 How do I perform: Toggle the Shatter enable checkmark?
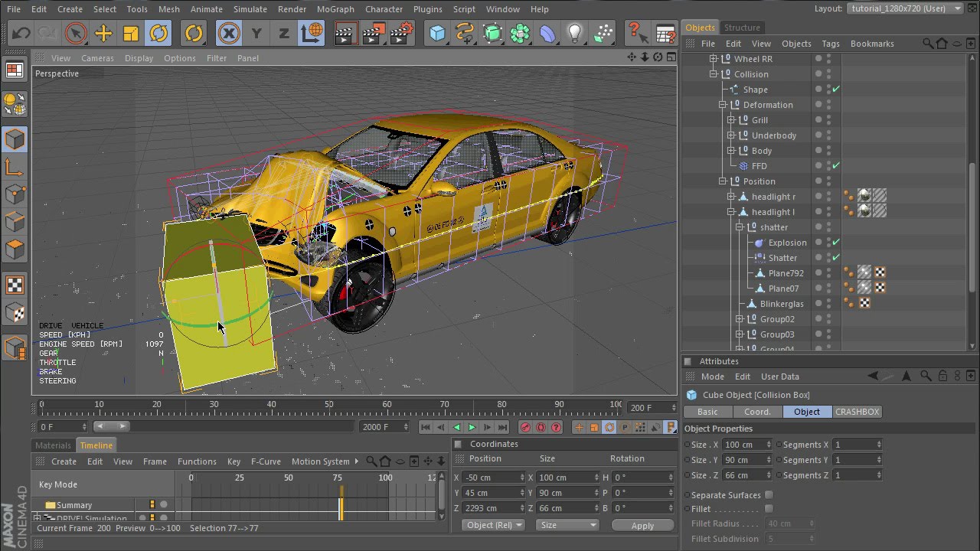tap(836, 258)
